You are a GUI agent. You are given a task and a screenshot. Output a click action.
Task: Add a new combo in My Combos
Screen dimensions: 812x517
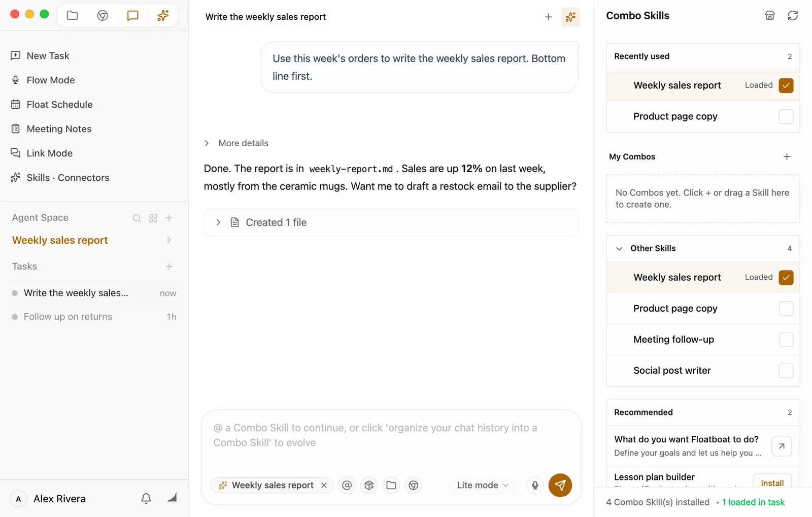click(787, 157)
